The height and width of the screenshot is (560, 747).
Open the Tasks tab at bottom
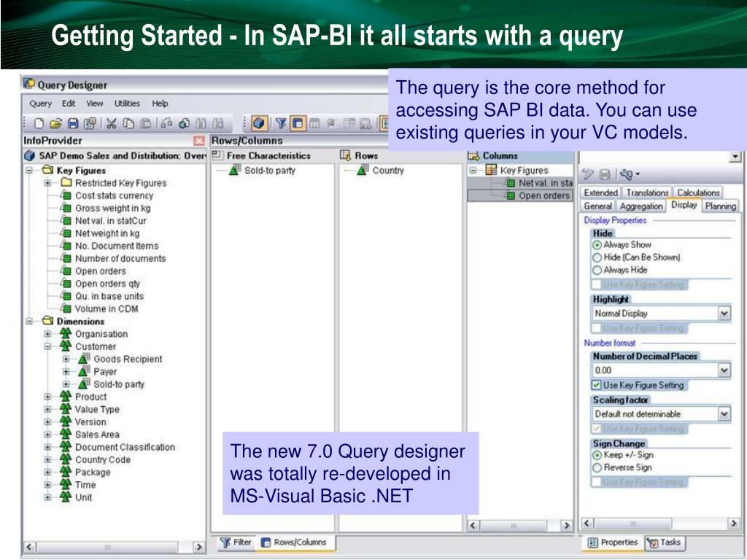(x=665, y=542)
